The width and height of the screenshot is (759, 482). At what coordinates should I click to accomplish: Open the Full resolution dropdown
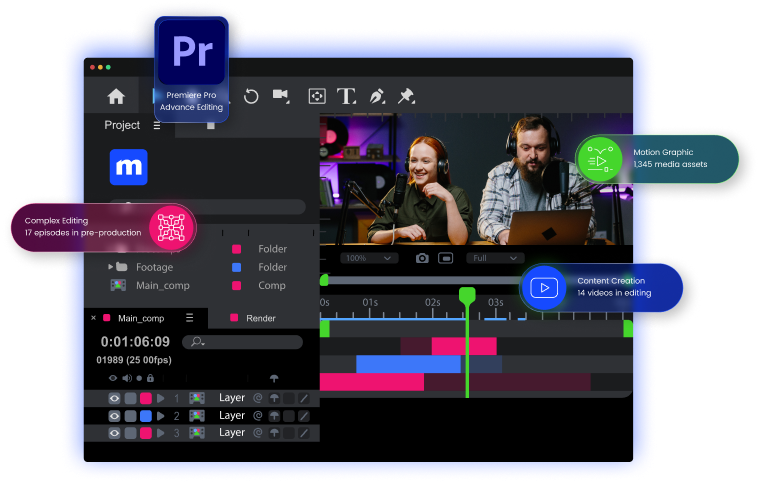click(495, 258)
